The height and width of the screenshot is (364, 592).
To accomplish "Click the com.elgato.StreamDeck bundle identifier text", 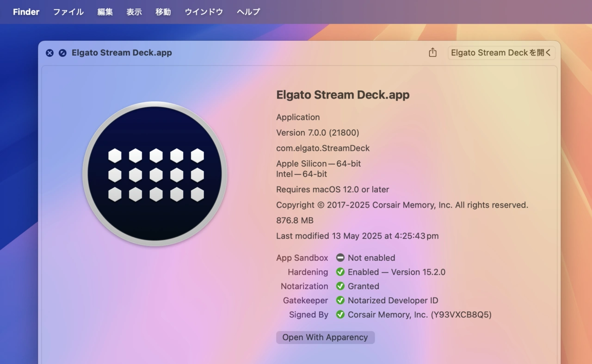I will (x=323, y=148).
